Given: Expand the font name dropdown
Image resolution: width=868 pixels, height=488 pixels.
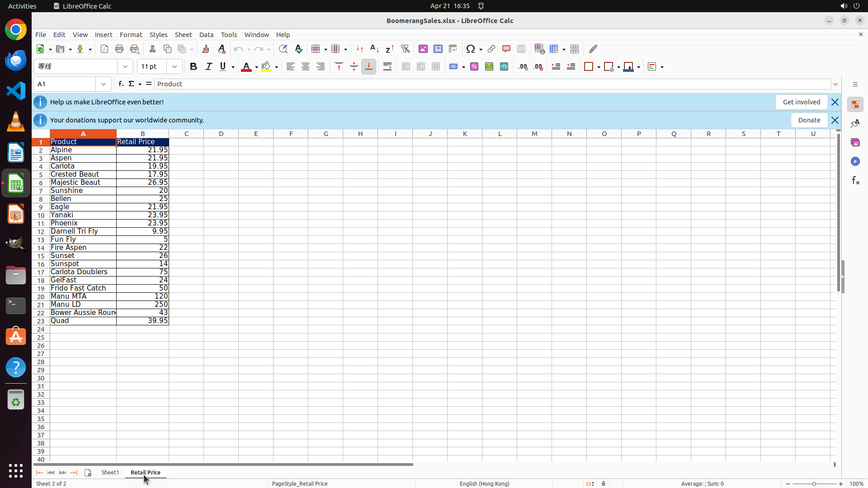Looking at the screenshot, I should coord(125,67).
